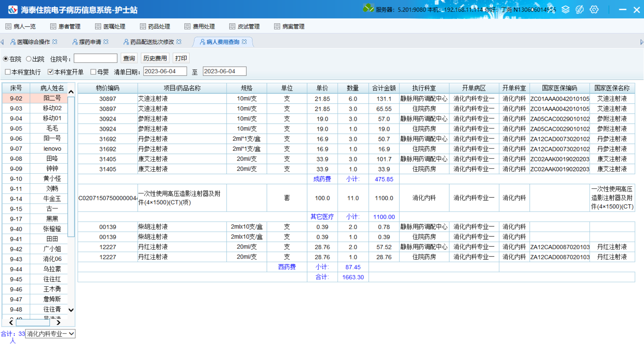Click the start date field 清单日期

tap(165, 71)
